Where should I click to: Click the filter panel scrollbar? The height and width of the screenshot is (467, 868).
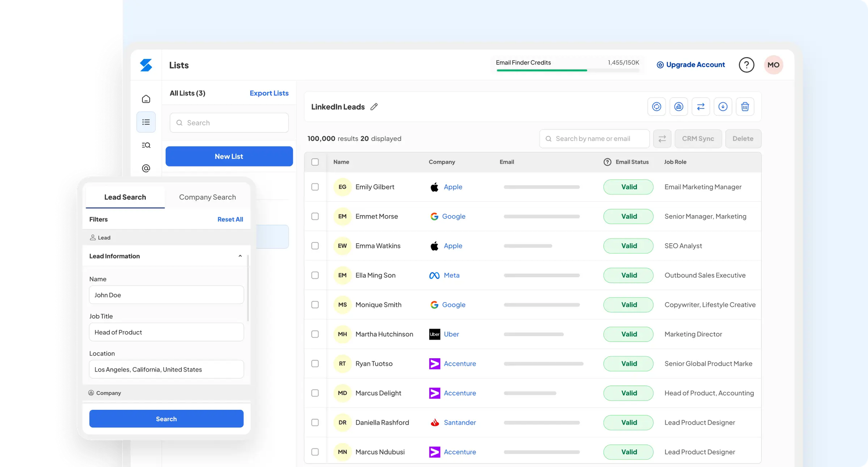click(248, 288)
